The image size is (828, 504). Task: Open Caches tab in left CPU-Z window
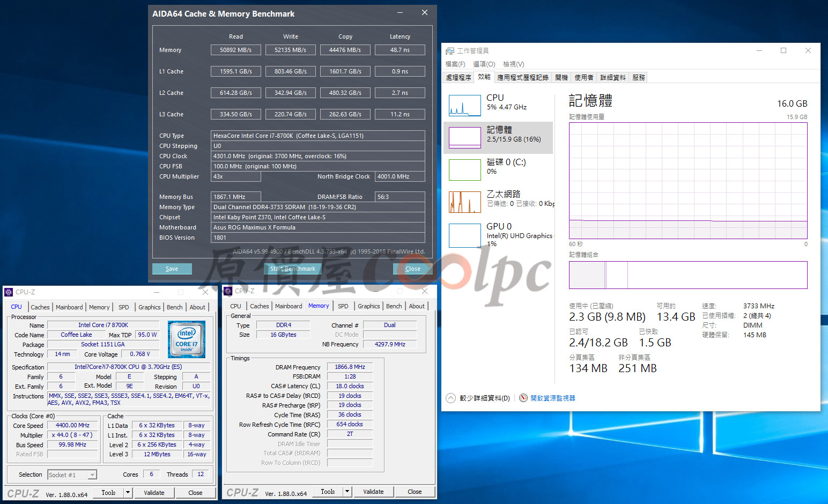(x=40, y=307)
